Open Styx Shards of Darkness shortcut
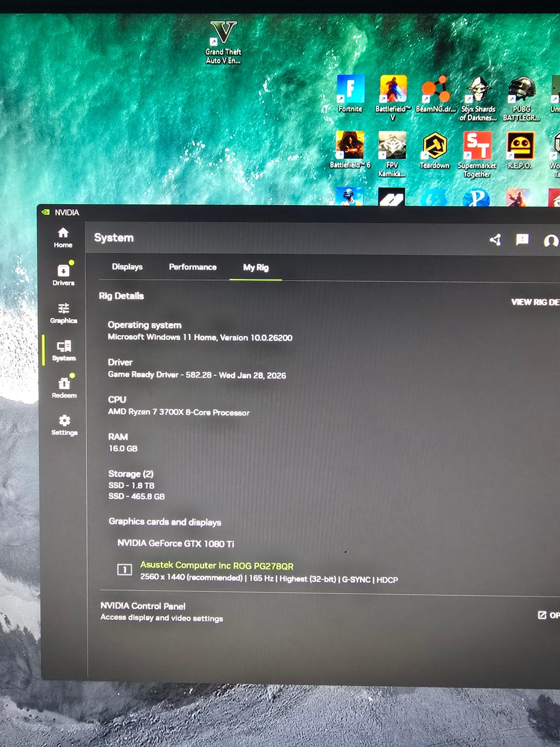560x747 pixels. point(478,98)
